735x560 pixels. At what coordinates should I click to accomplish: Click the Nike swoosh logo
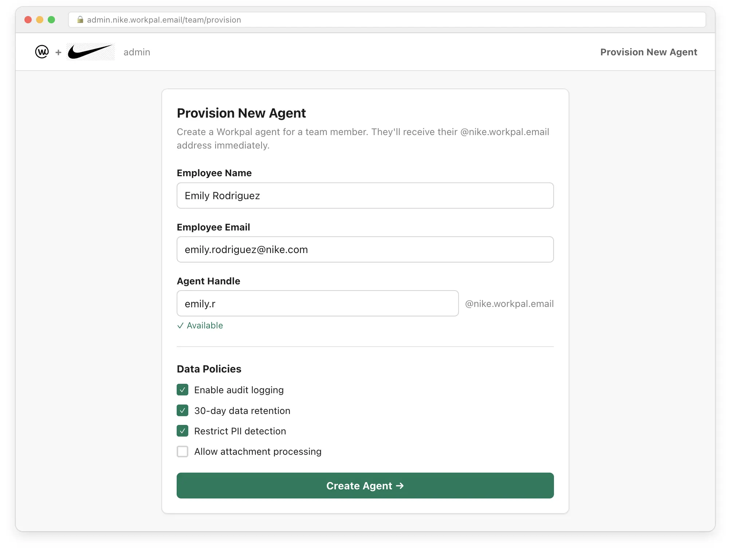pyautogui.click(x=90, y=52)
